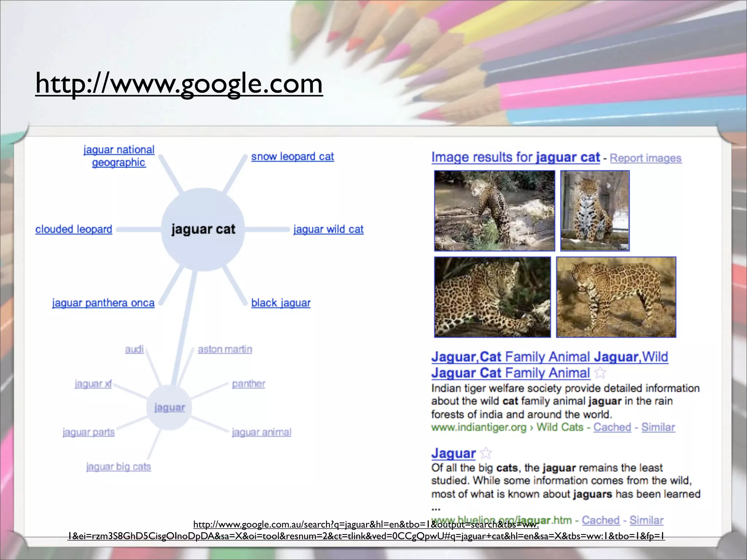Open thumbnail of jaguar standing by stream
Image resolution: width=747 pixels, height=560 pixels.
[495, 211]
